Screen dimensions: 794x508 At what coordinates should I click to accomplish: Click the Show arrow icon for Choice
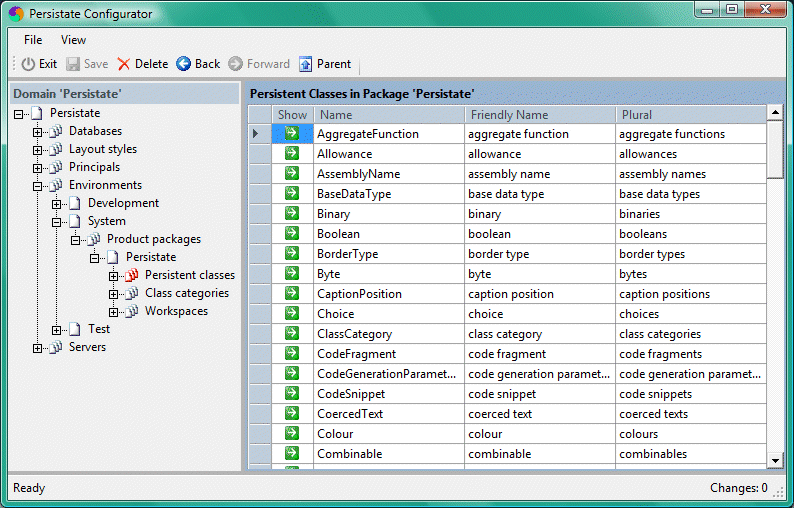(292, 313)
